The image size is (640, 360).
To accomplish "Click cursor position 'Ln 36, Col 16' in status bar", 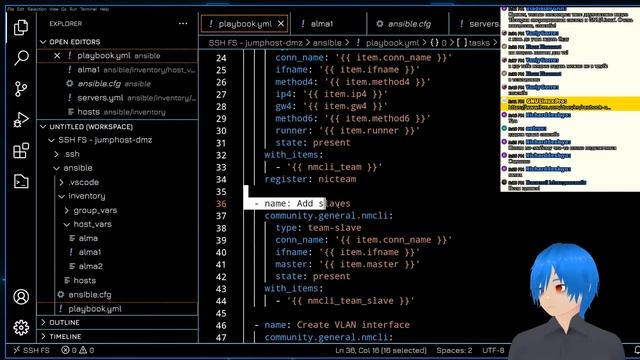I will tap(381, 350).
